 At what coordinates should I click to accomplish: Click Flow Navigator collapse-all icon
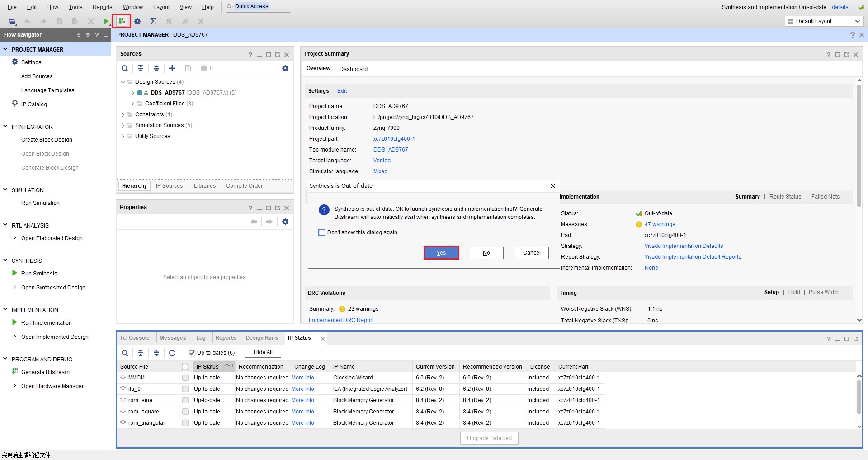click(79, 35)
